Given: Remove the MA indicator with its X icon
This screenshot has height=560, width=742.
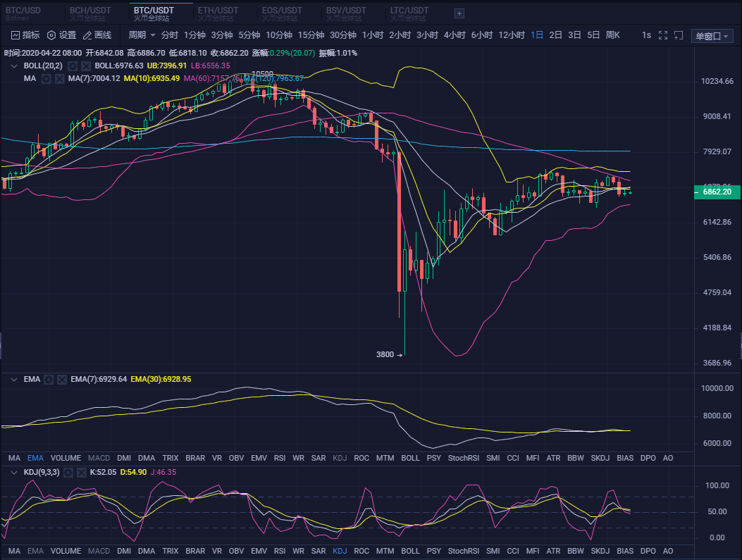Looking at the screenshot, I should (59, 78).
